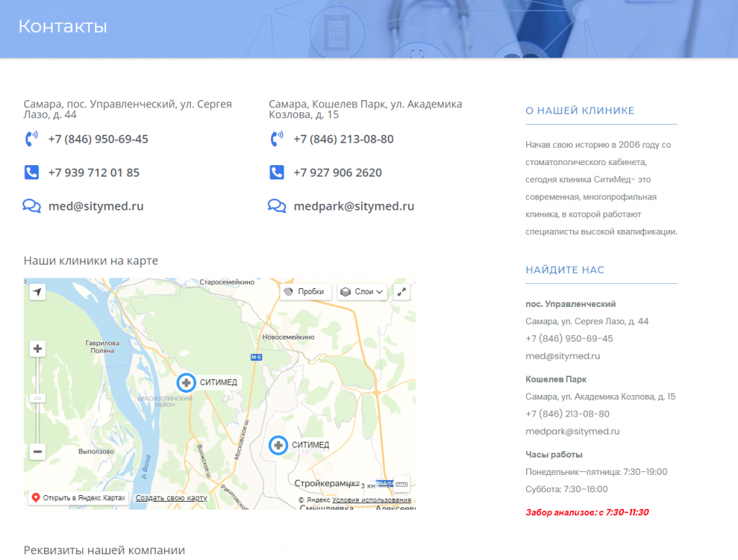Click the map zoom slider handle
This screenshot has width=738, height=560.
tap(37, 398)
